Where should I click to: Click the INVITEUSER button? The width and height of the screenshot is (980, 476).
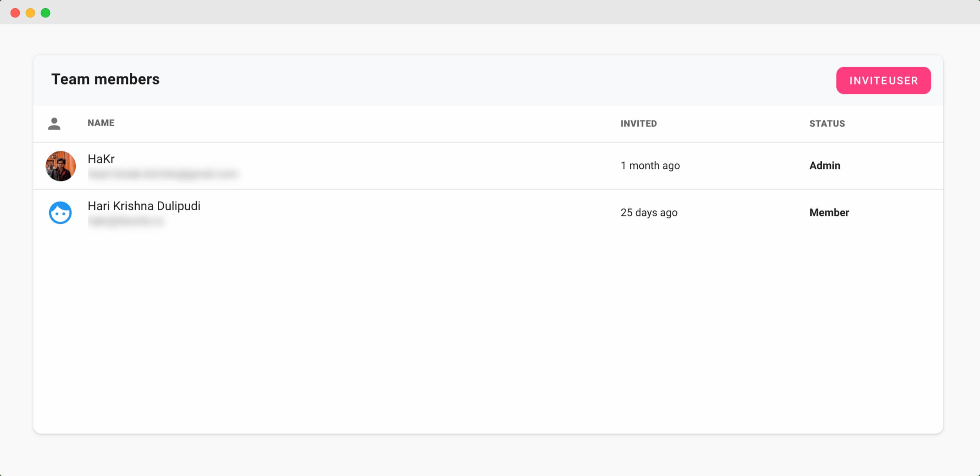pos(883,81)
